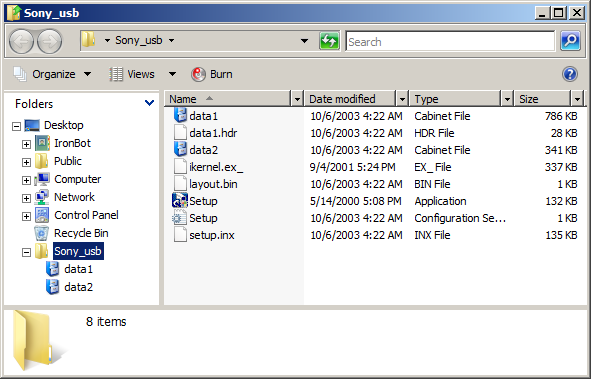
Task: Click the Forward navigation arrow button
Action: (49, 41)
